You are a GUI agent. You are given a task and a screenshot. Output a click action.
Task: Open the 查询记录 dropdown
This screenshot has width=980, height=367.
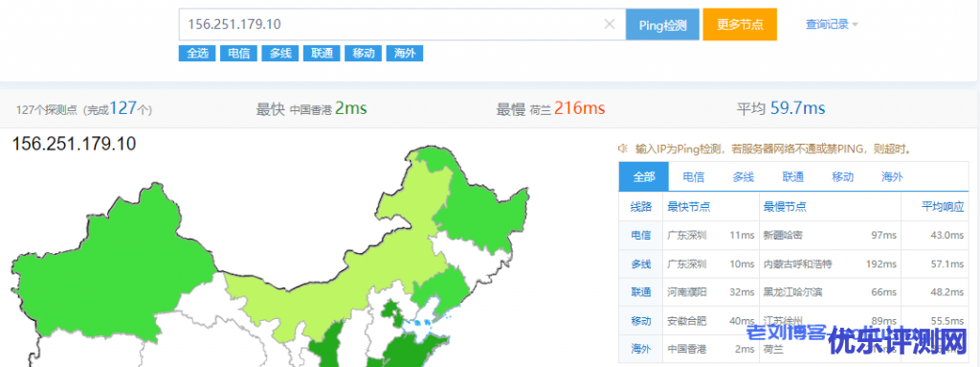click(x=832, y=24)
